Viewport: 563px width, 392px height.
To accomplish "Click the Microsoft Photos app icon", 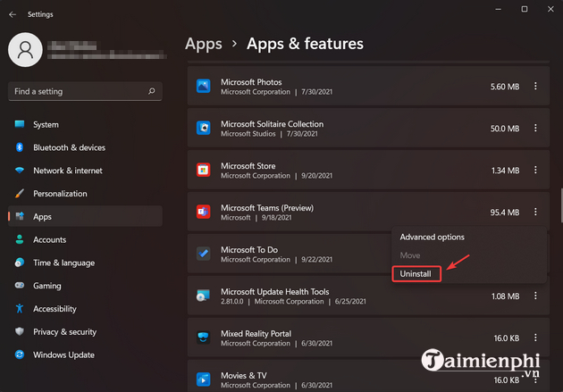I will (x=203, y=86).
